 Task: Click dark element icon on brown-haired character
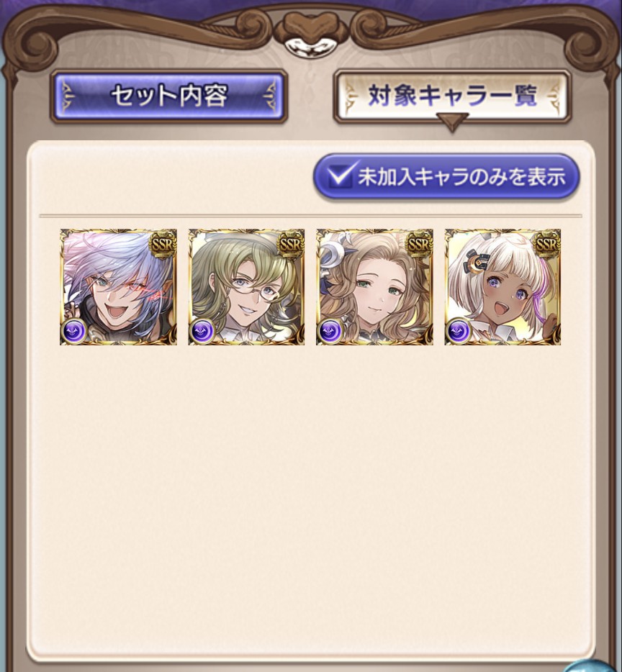click(330, 330)
